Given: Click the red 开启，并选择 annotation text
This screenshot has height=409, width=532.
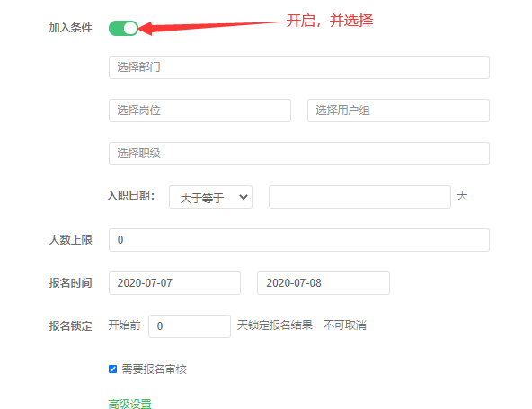Looking at the screenshot, I should [330, 21].
